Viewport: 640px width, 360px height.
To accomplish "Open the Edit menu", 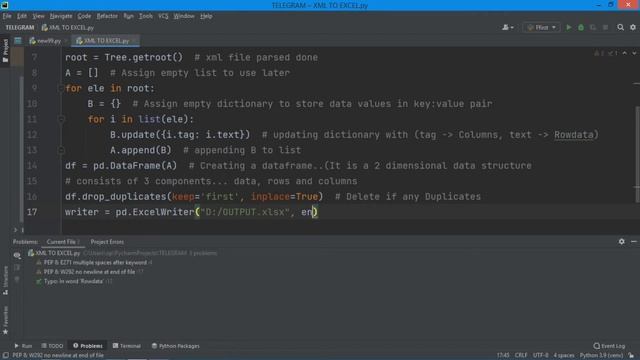I will click(22, 16).
